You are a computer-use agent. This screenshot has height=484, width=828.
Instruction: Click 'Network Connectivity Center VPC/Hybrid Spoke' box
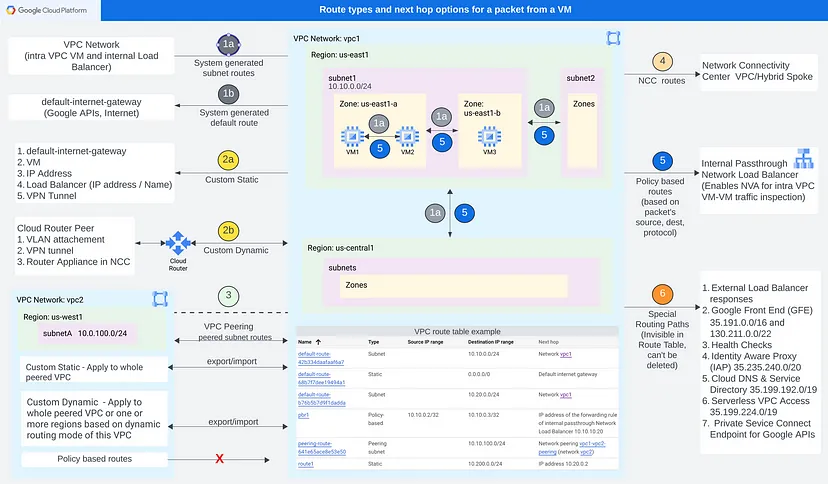[759, 72]
